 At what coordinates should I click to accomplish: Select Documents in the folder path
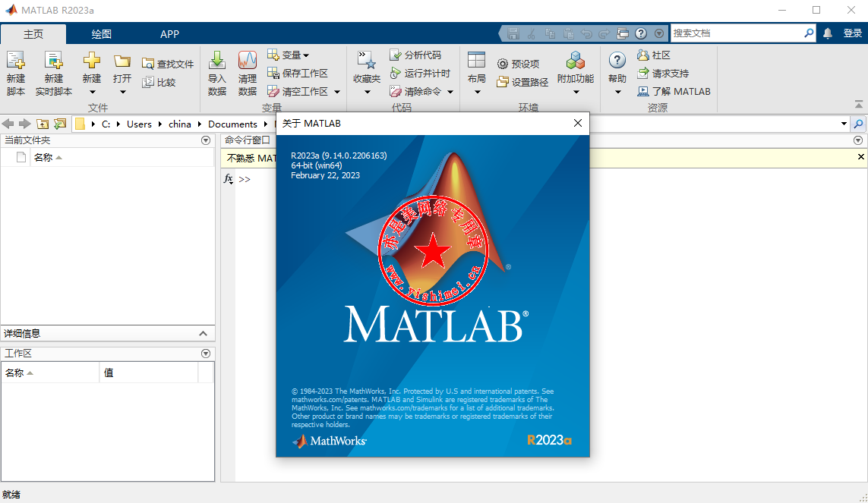232,124
